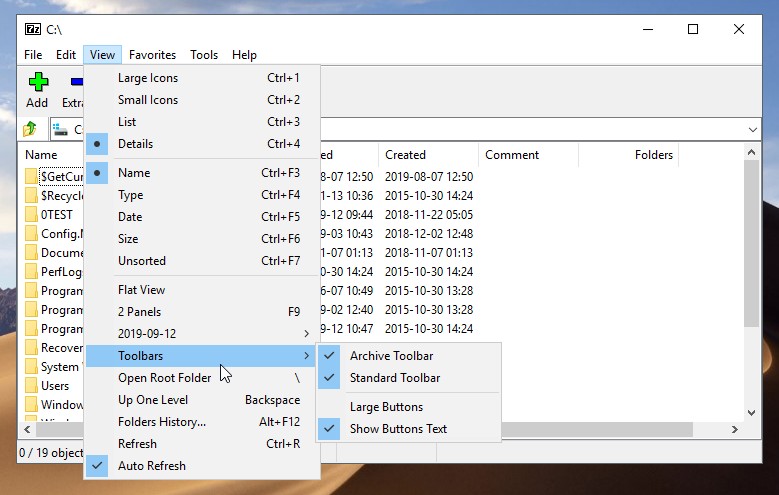This screenshot has height=495, width=779.
Task: Click the vertical scrollbar thumb
Action: point(751,244)
